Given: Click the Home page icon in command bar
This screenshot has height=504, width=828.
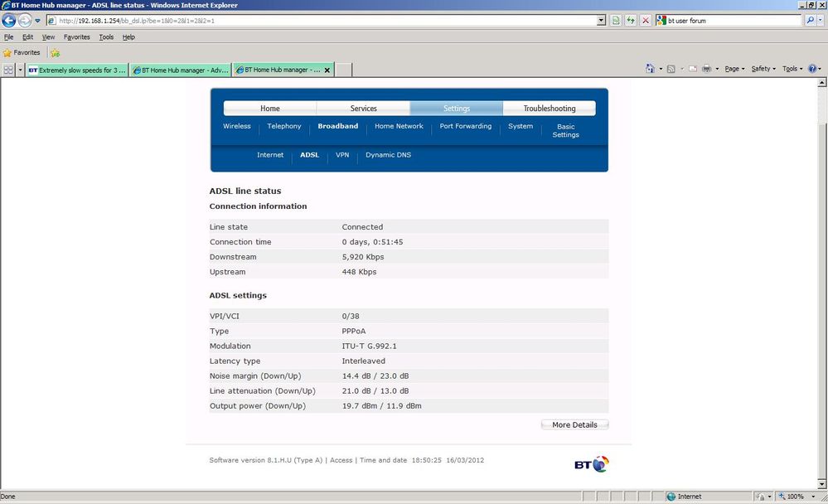Looking at the screenshot, I should pos(650,69).
